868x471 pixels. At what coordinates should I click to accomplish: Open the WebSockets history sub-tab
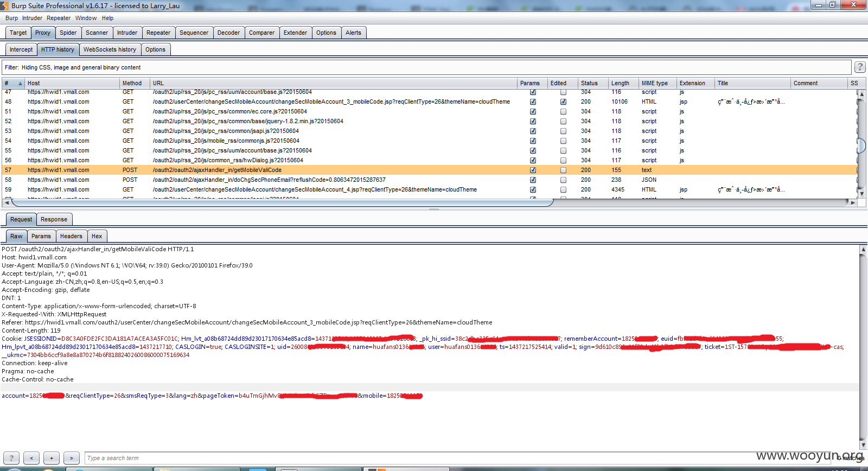coord(110,49)
